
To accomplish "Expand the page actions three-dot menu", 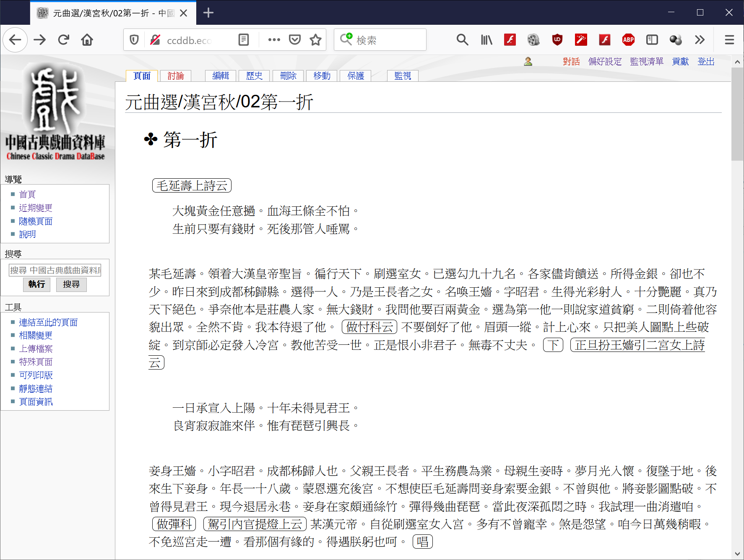I will [x=274, y=40].
